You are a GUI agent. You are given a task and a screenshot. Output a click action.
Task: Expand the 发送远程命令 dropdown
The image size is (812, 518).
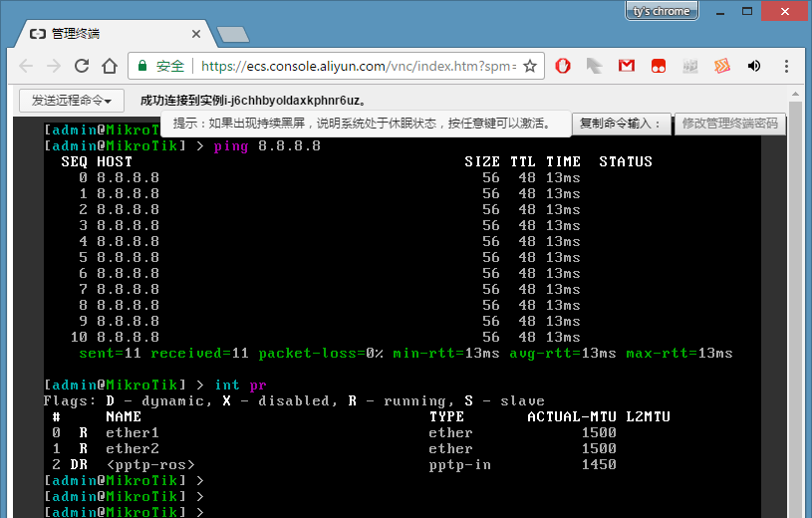(72, 101)
